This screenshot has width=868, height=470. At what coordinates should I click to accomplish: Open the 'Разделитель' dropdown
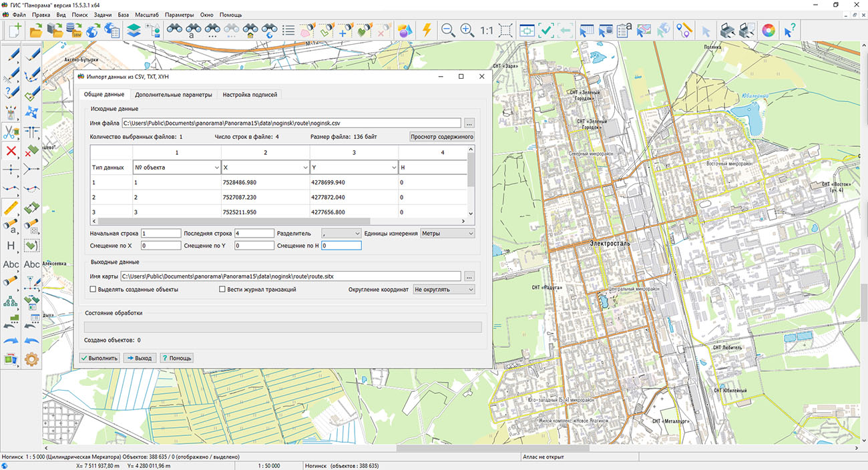click(x=341, y=234)
